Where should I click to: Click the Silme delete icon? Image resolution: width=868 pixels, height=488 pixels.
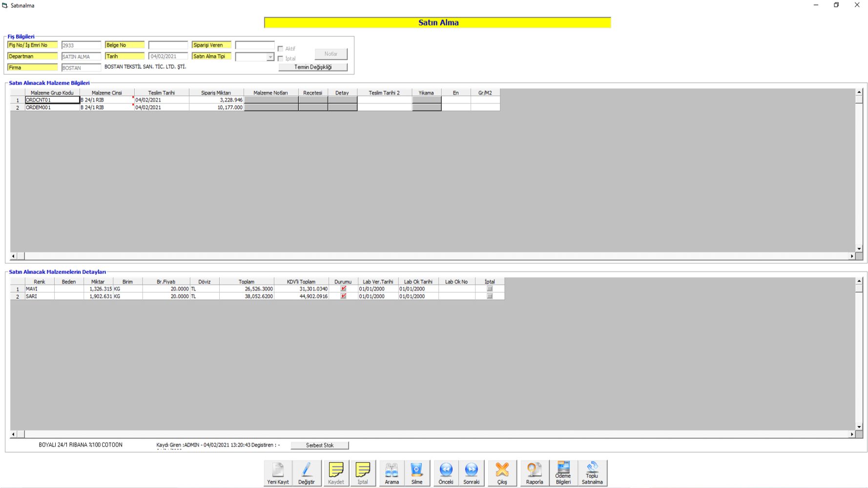pos(416,473)
